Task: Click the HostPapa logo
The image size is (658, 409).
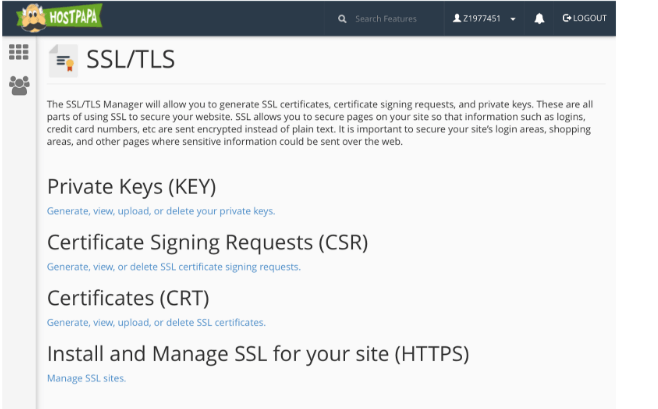Action: [59, 18]
